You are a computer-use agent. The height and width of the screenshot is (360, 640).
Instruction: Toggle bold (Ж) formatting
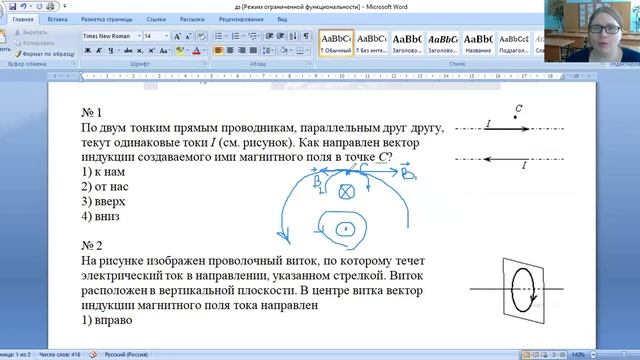87,51
